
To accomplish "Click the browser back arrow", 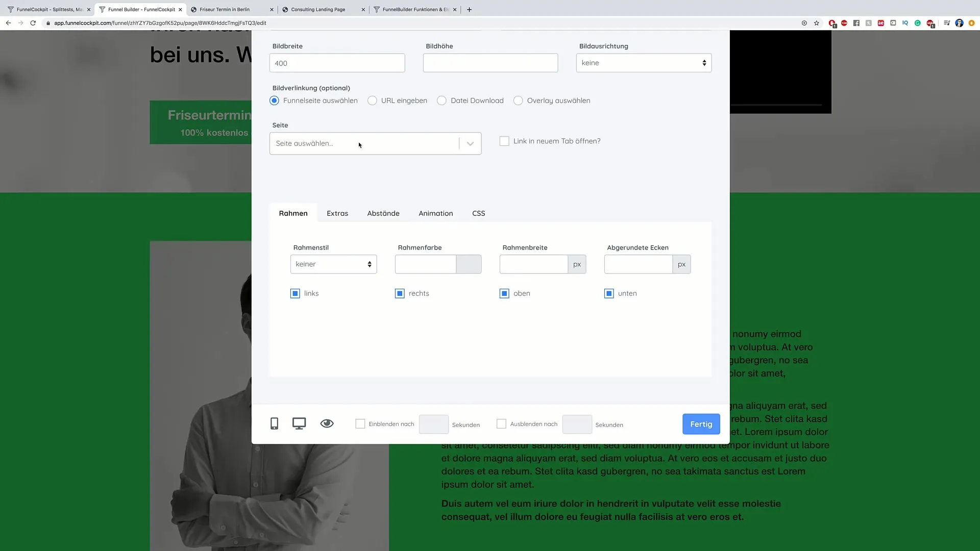I will click(x=8, y=23).
